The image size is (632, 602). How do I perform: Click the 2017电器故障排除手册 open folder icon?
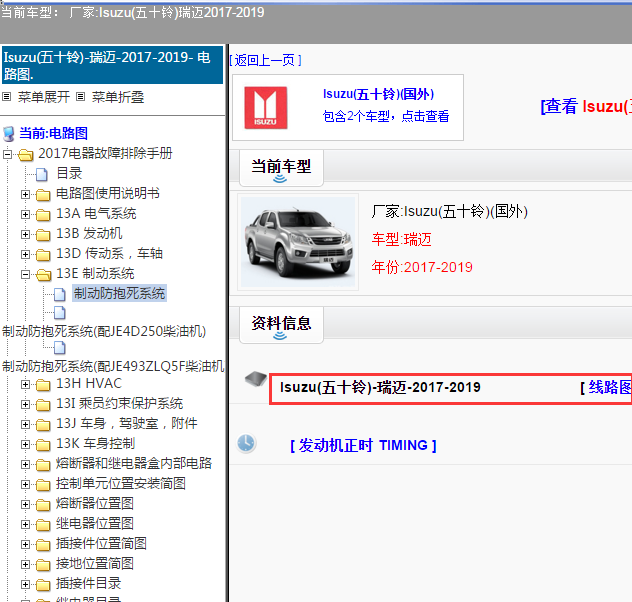click(26, 154)
